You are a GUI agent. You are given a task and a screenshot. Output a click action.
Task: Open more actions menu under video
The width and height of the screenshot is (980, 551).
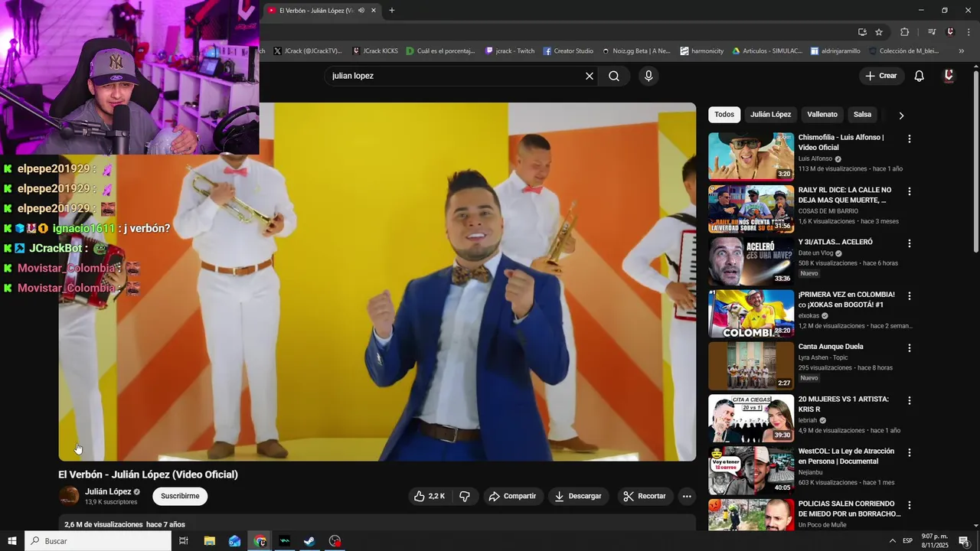[687, 496]
